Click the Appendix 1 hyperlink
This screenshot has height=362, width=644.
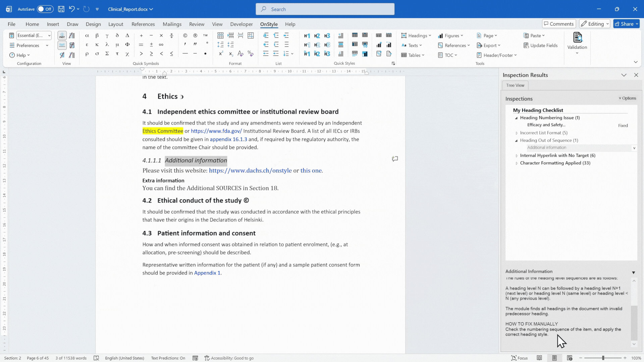[x=207, y=273]
